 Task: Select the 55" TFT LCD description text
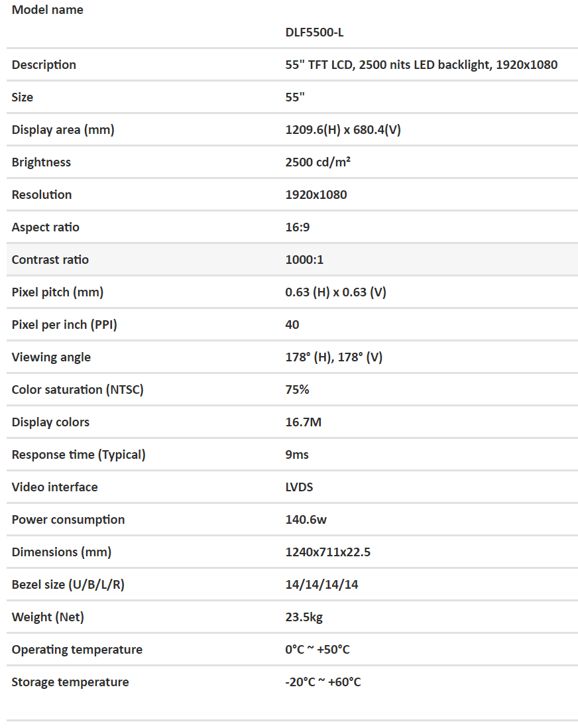[x=421, y=64]
